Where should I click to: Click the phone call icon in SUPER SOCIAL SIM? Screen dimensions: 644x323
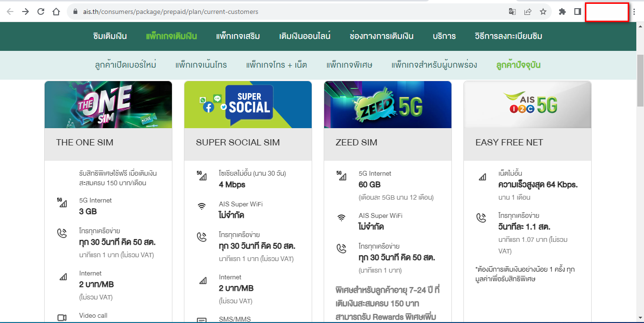click(202, 237)
